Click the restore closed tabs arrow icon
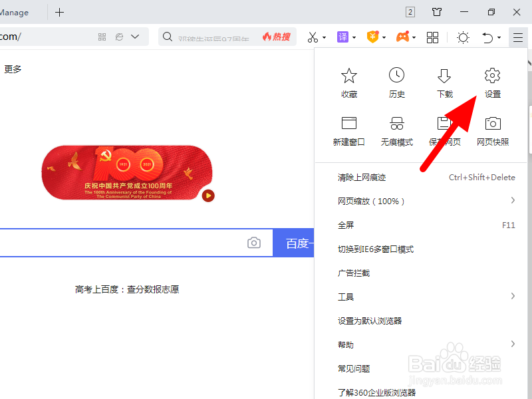The image size is (532, 399). tap(489, 37)
